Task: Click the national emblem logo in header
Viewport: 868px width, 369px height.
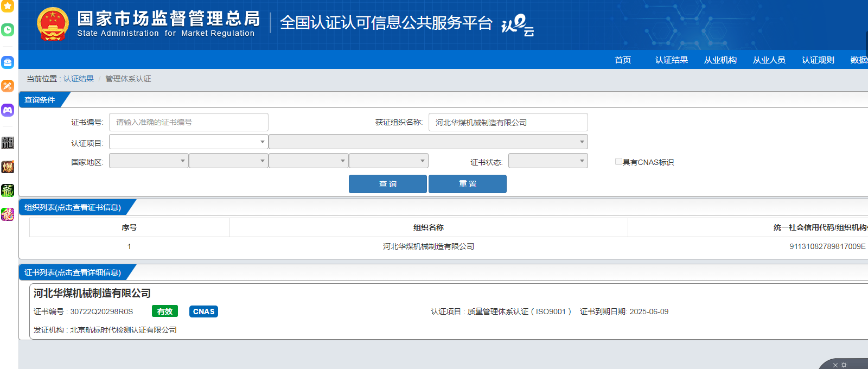Action: (x=53, y=24)
